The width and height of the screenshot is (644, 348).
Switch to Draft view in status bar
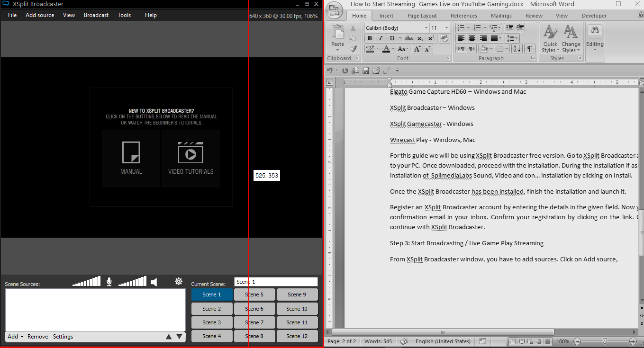click(x=547, y=341)
